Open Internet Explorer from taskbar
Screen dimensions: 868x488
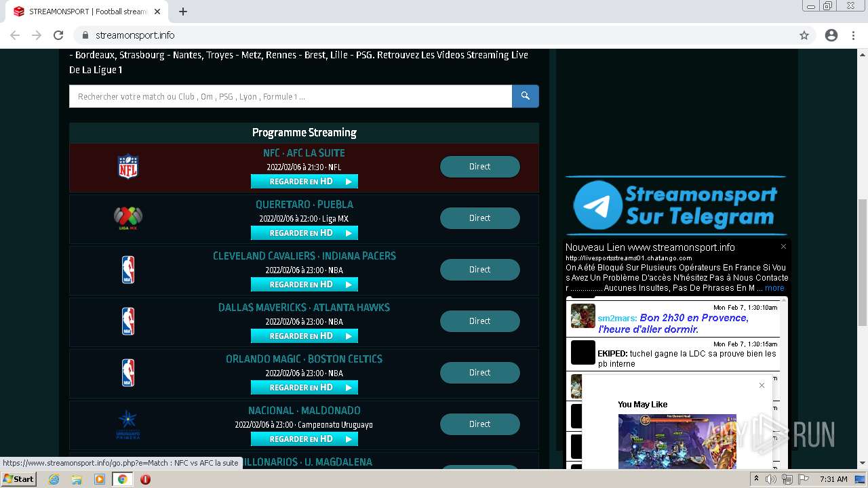click(54, 479)
